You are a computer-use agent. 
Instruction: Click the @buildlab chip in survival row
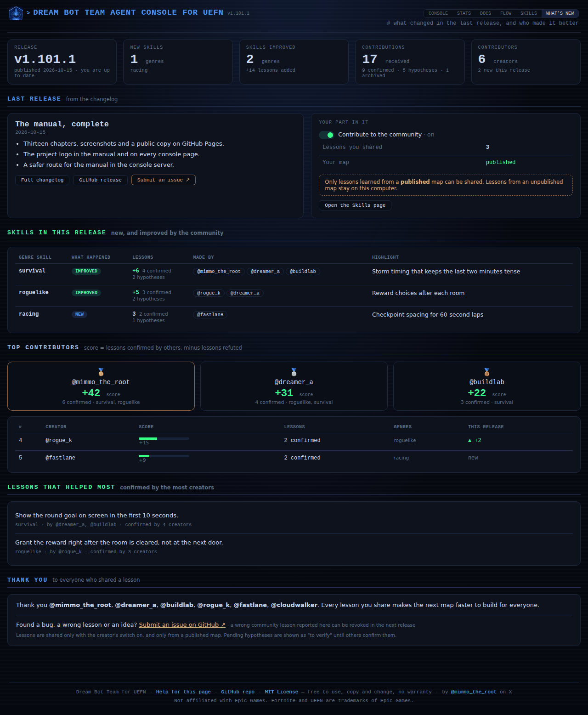coord(303,272)
